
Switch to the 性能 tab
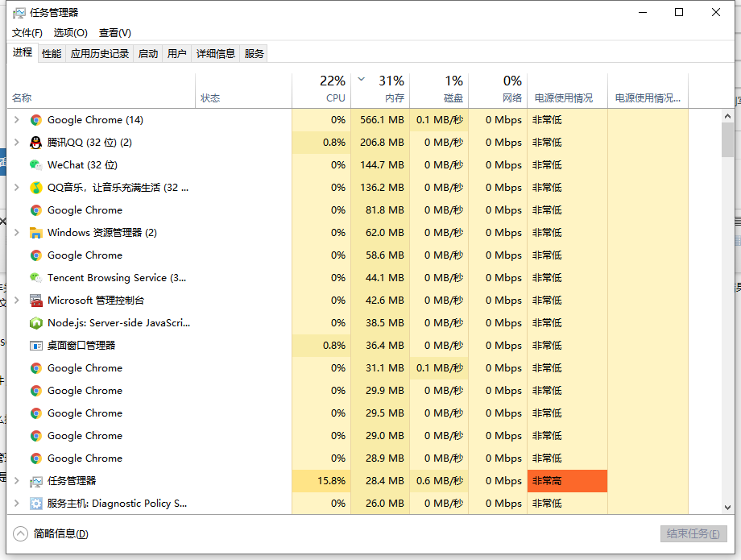tap(52, 54)
